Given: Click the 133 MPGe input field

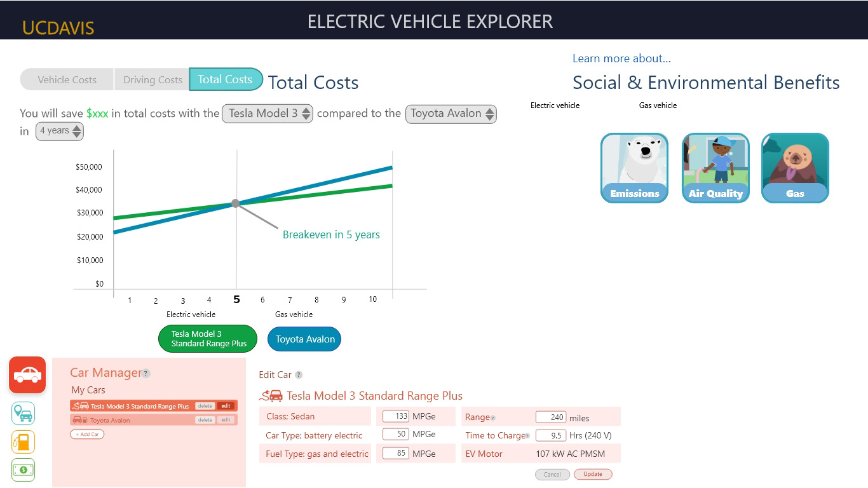Looking at the screenshot, I should (395, 417).
